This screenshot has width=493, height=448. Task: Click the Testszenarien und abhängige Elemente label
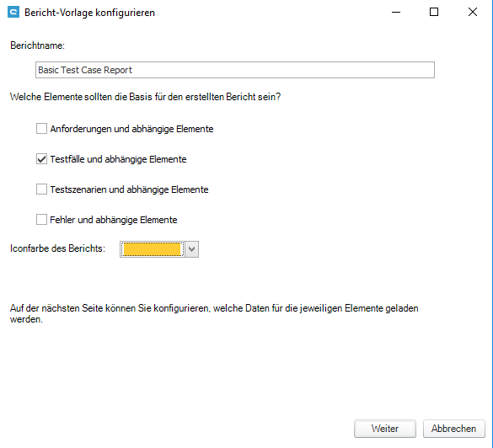point(129,189)
